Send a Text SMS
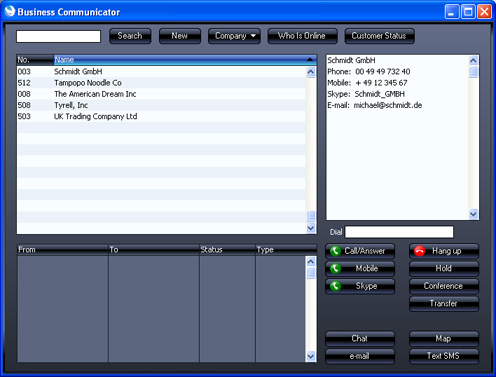 [x=444, y=356]
